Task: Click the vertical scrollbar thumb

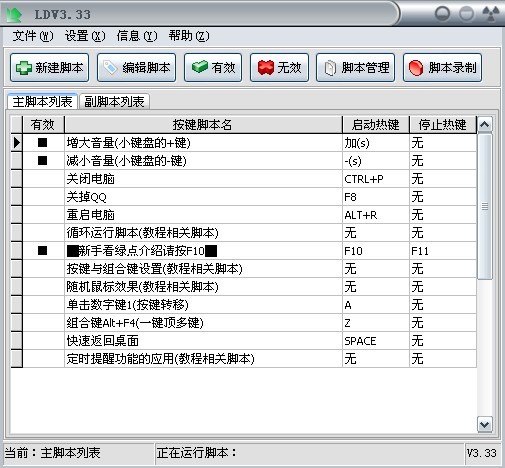Action: tap(485, 206)
